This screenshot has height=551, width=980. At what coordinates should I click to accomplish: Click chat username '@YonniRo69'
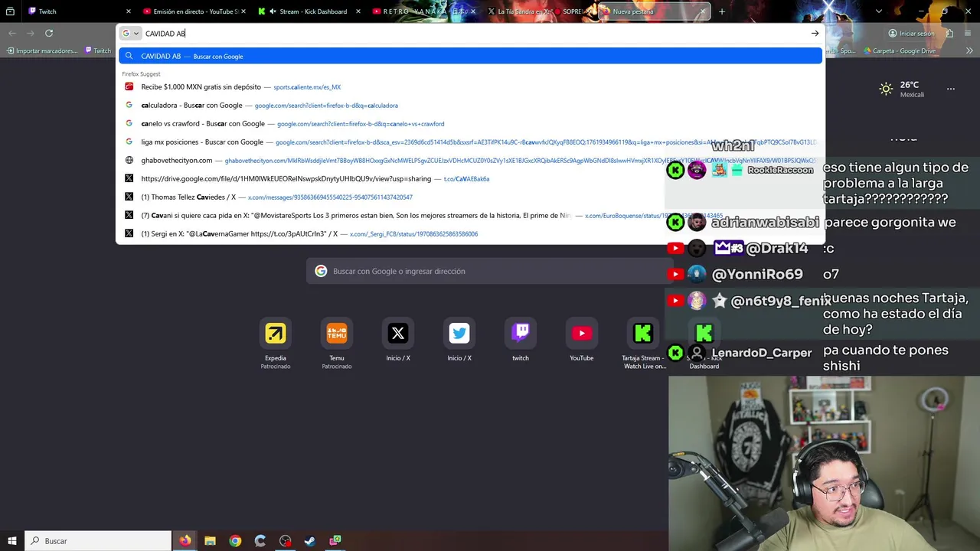coord(757,274)
